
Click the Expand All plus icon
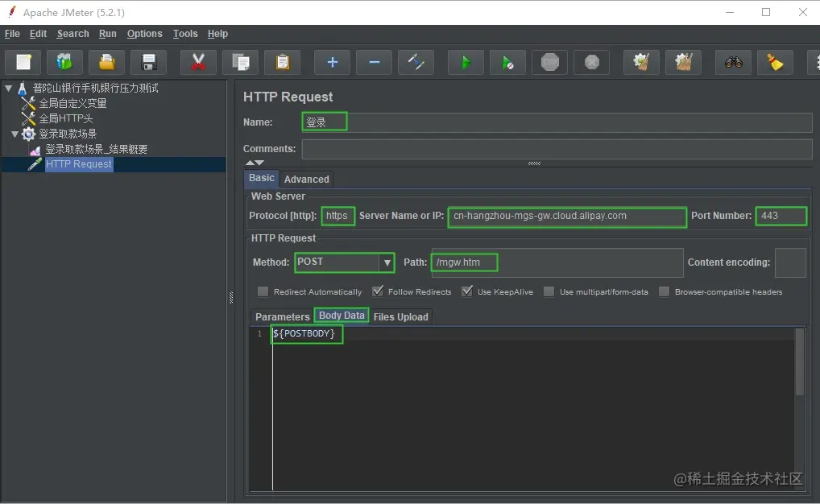(x=332, y=62)
